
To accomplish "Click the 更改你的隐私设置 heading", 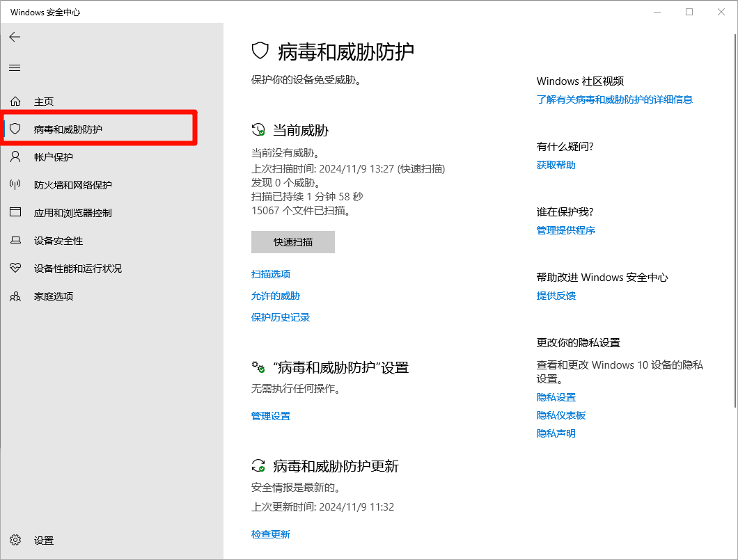I will point(578,342).
